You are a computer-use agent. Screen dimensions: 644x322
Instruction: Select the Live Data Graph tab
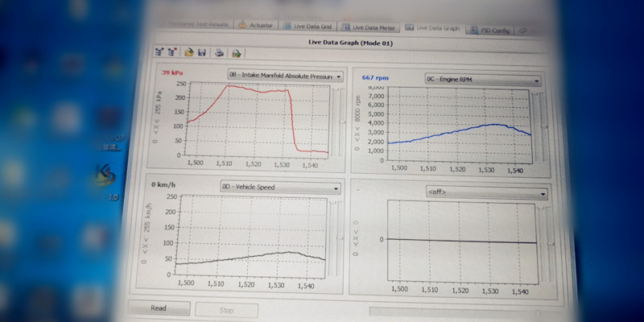point(433,28)
